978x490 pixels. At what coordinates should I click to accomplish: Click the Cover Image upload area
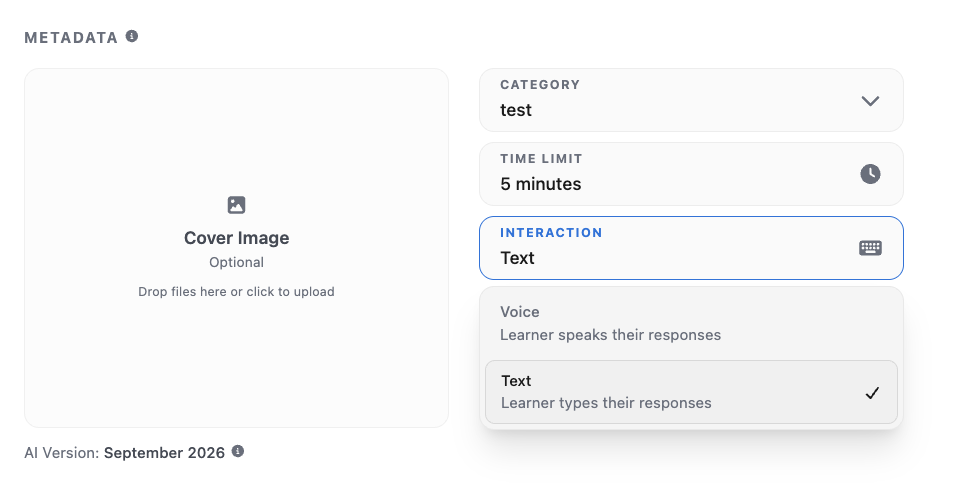coord(236,248)
